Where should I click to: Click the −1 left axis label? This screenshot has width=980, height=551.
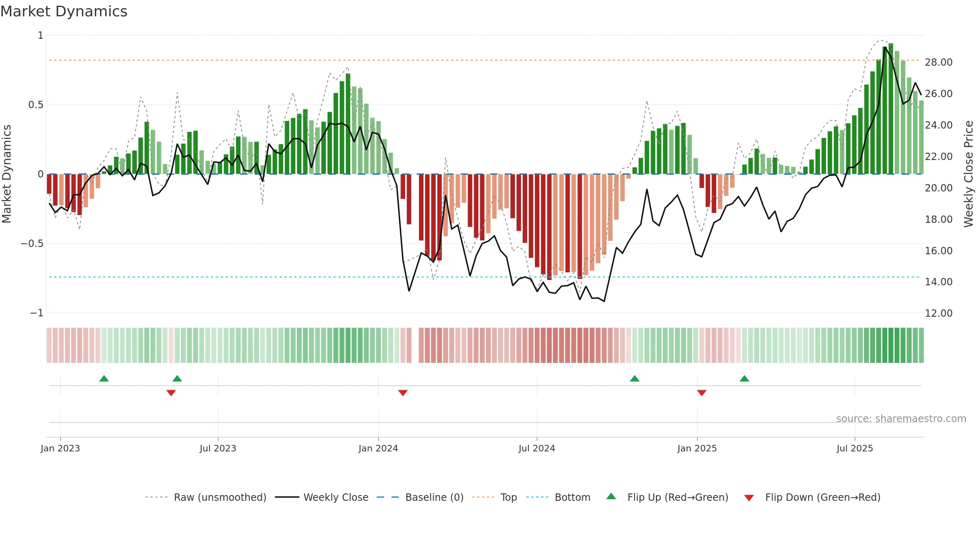36,313
